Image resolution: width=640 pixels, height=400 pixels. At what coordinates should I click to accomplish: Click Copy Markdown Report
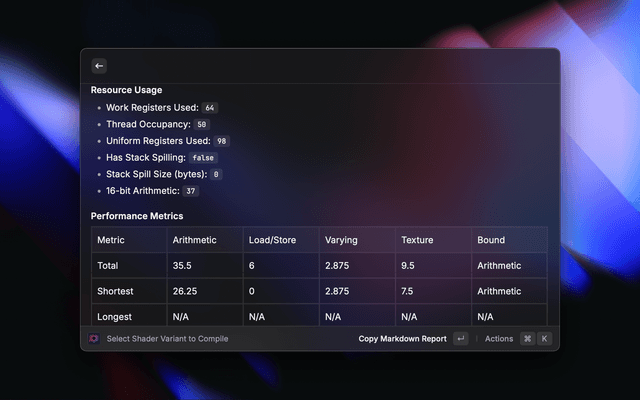point(402,339)
